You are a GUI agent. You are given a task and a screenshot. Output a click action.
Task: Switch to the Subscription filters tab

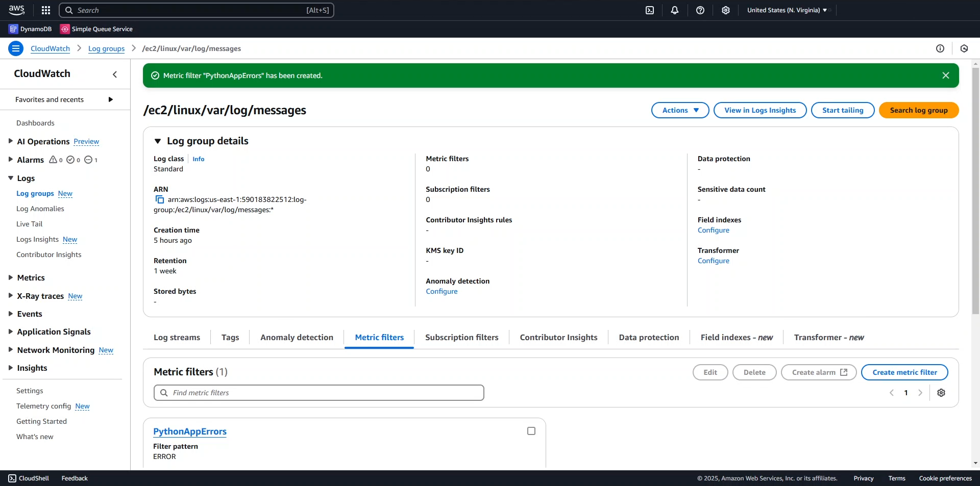click(461, 337)
